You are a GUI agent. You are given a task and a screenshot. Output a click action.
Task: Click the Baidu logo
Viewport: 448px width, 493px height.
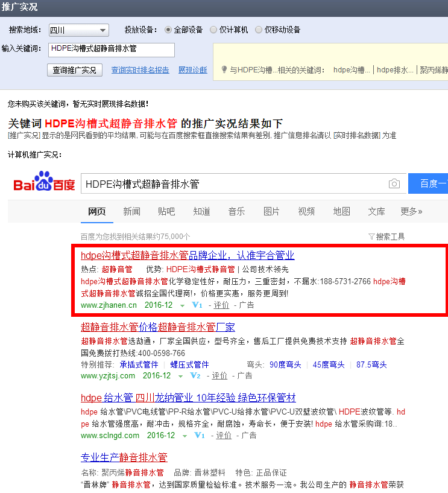(x=44, y=182)
